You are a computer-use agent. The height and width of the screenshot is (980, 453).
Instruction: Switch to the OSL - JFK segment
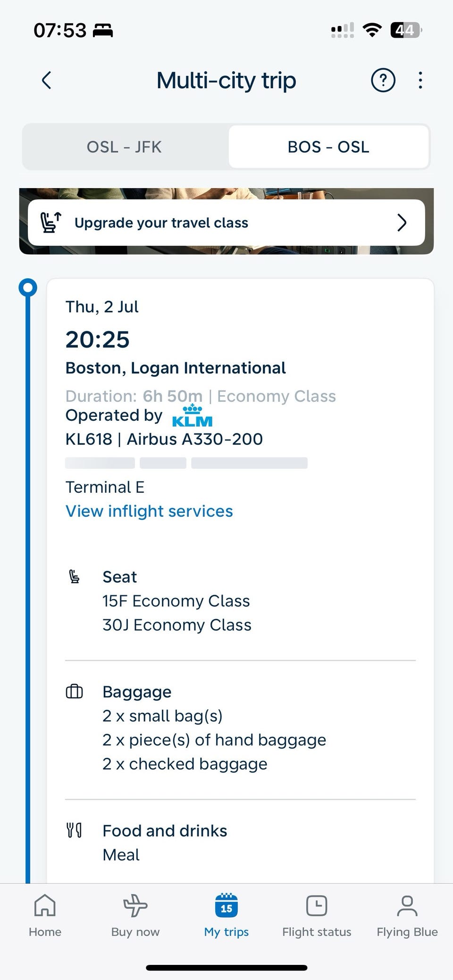click(125, 147)
